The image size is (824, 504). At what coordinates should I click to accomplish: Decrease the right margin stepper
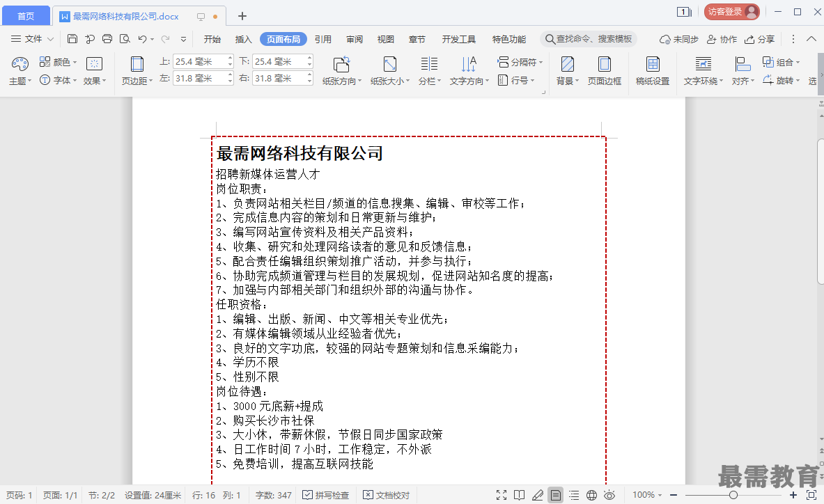point(309,82)
